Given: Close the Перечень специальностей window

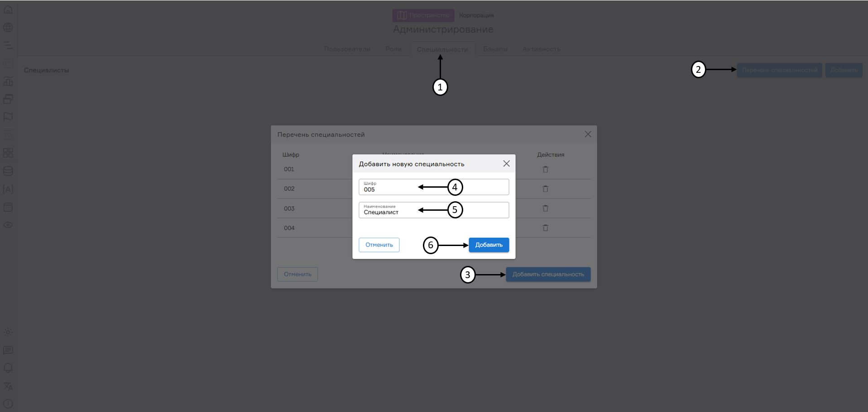Looking at the screenshot, I should 588,134.
